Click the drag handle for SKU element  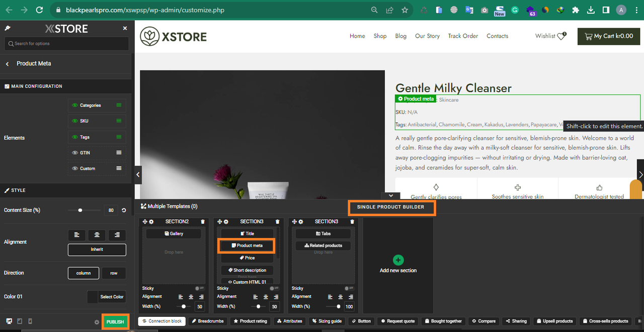(119, 121)
